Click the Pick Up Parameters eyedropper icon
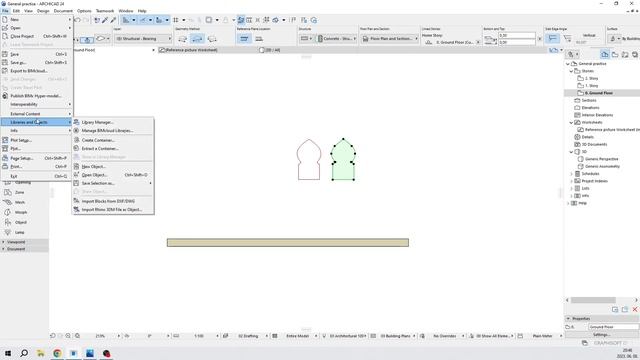The image size is (640, 360). tap(105, 20)
